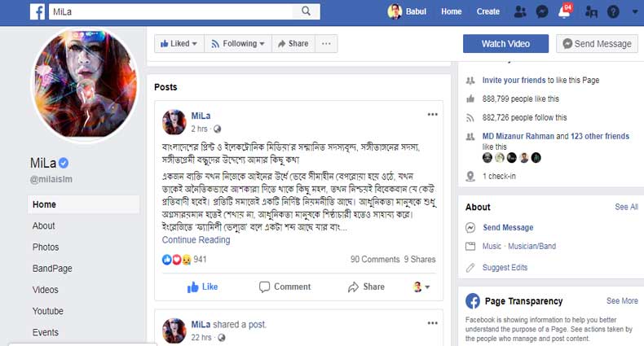Expand the account menu arrow in top bar
The image size is (644, 346).
point(633,11)
